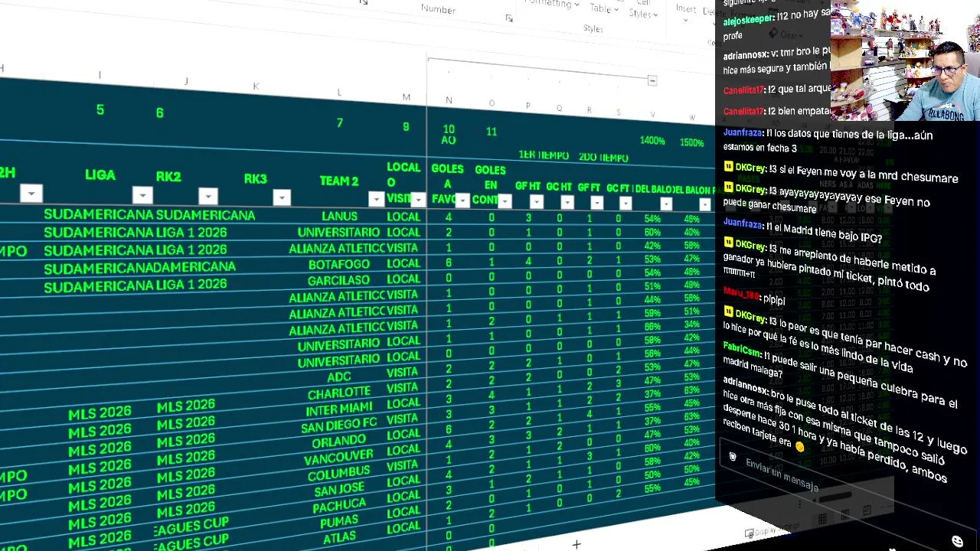Open the 2H column filter dropdown
The height and width of the screenshot is (551, 980).
click(x=31, y=193)
